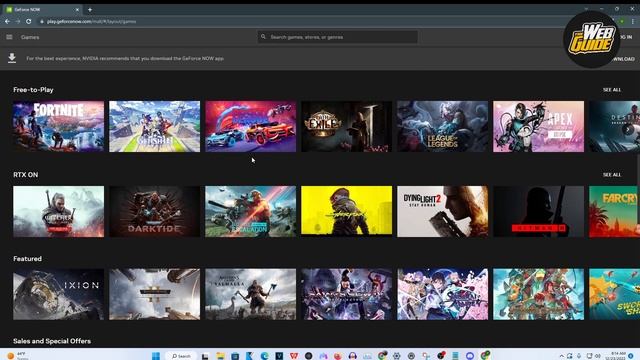The height and width of the screenshot is (360, 640).
Task: Open Microsoft Edge from the taskbar
Action: point(264,356)
